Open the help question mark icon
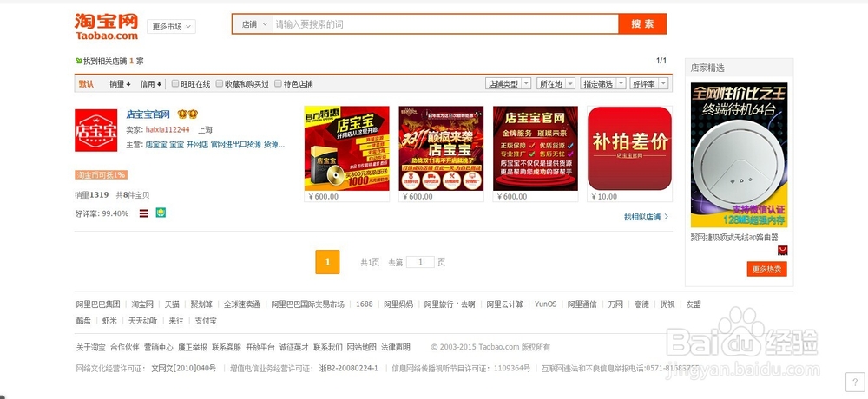 pyautogui.click(x=855, y=381)
